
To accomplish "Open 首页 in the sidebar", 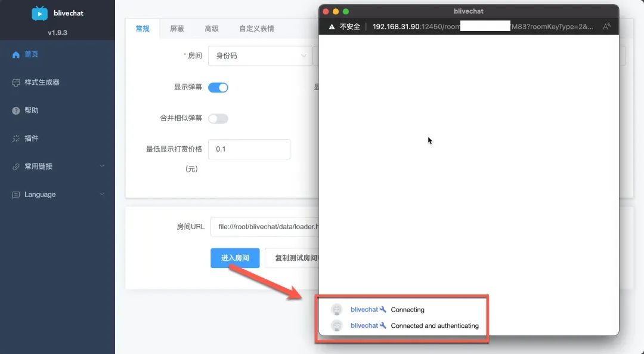I will [x=57, y=54].
